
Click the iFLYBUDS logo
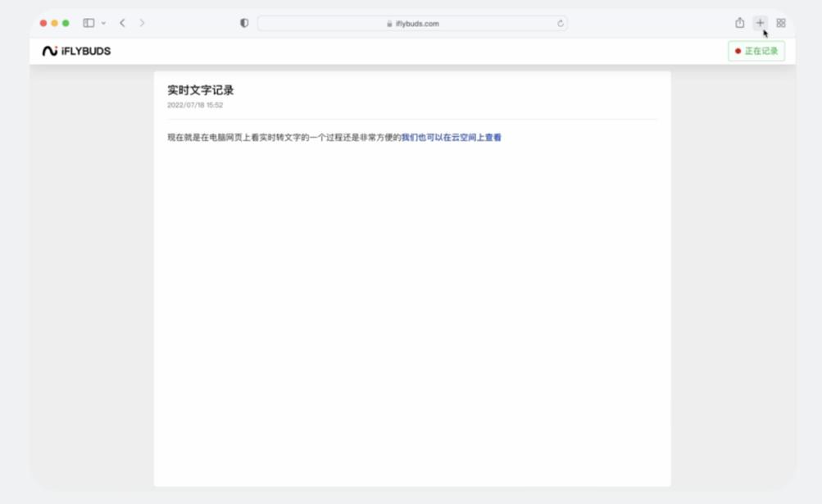pos(76,51)
